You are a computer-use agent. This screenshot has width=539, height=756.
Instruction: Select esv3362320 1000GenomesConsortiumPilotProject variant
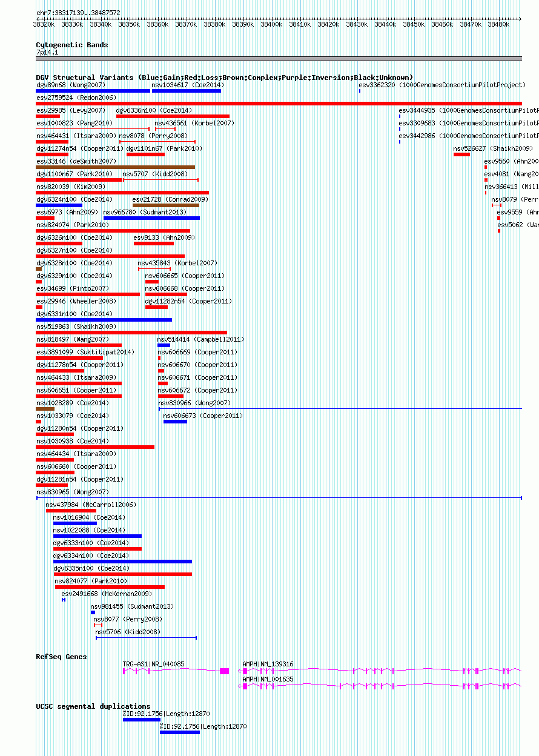click(x=442, y=85)
